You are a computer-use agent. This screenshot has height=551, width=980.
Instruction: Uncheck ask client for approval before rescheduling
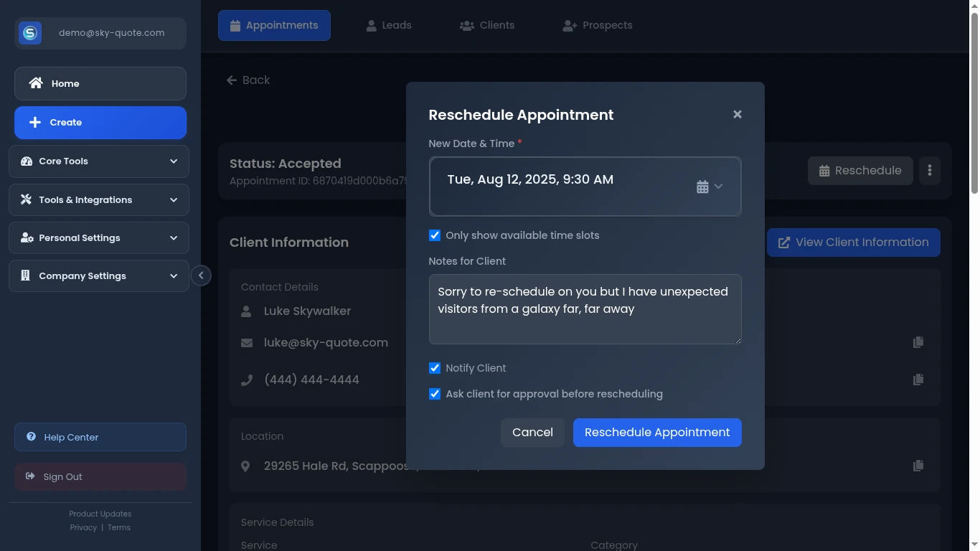point(434,393)
